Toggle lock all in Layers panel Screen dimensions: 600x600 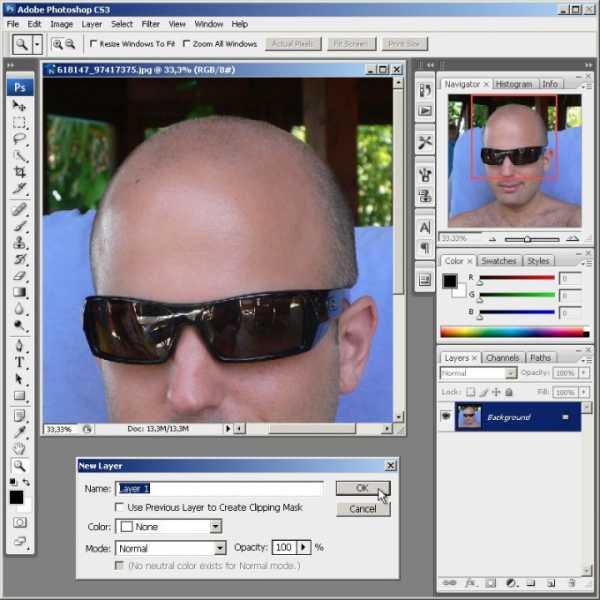tap(509, 392)
